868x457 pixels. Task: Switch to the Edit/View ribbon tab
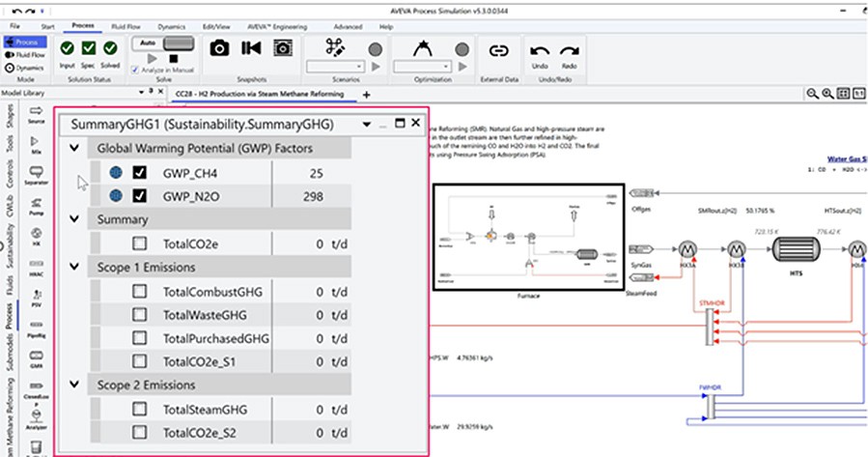[x=216, y=26]
